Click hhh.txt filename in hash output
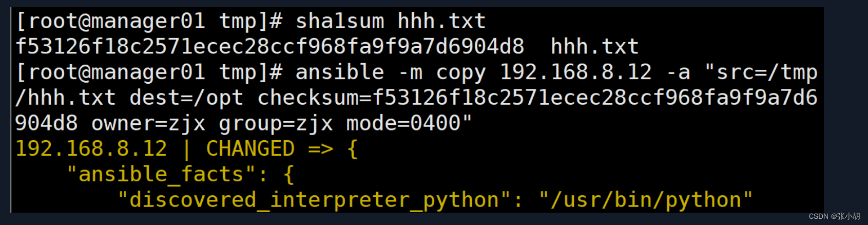 [x=594, y=47]
